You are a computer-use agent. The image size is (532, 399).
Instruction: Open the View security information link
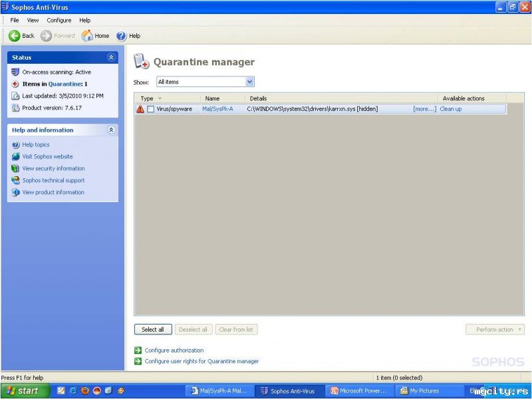click(x=53, y=168)
